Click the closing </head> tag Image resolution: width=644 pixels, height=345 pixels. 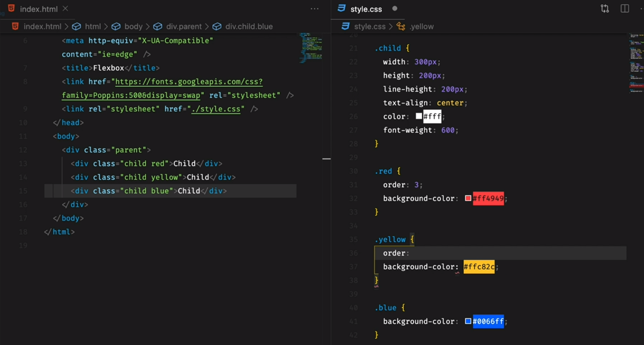pos(69,122)
